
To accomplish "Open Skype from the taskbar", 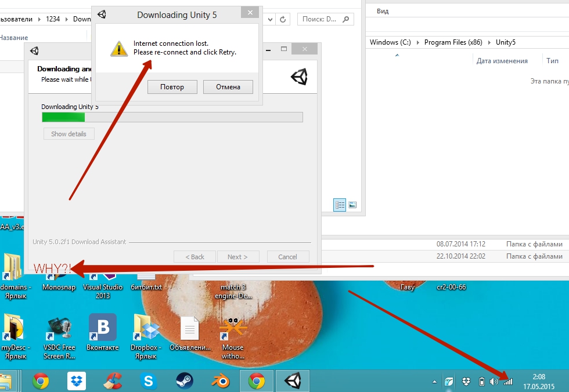I will tap(149, 381).
